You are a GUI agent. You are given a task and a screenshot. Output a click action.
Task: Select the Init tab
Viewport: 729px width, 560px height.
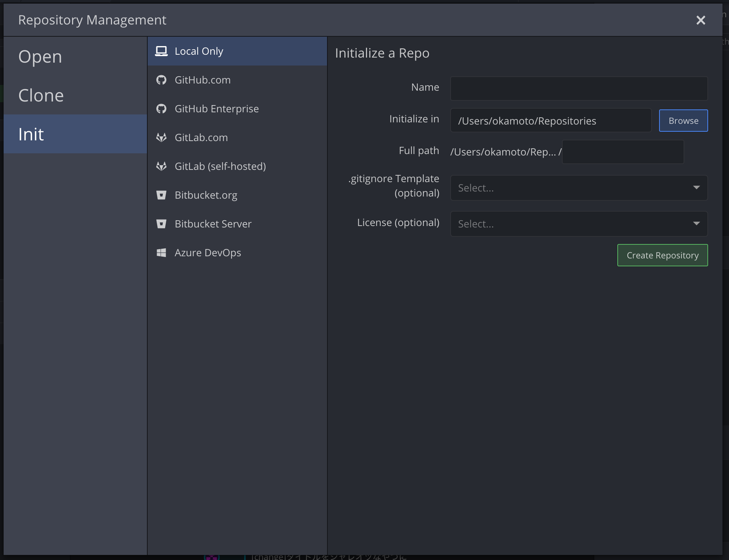coord(31,134)
